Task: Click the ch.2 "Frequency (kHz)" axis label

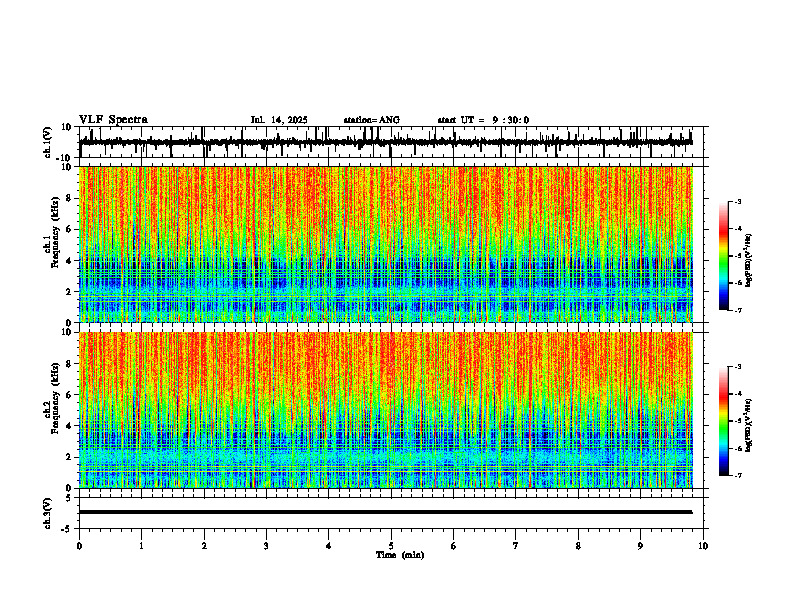Action: [x=56, y=398]
